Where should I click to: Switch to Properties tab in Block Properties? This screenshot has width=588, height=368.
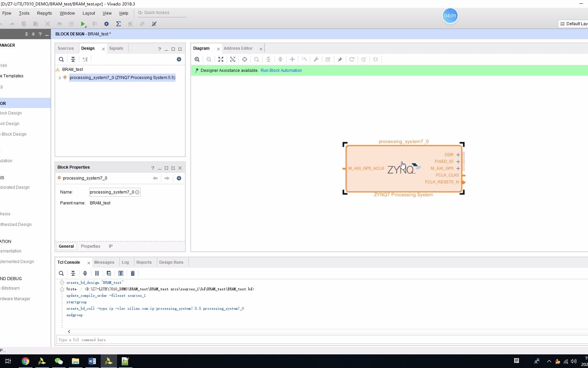(x=91, y=246)
